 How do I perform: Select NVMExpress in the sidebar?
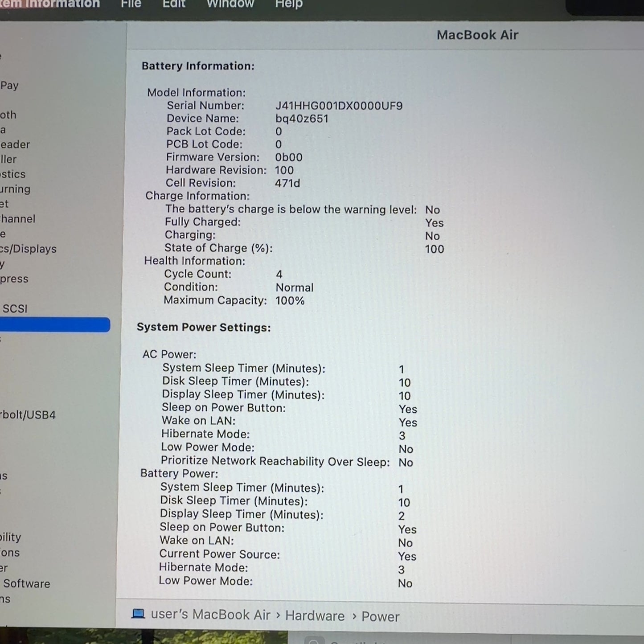click(x=14, y=279)
